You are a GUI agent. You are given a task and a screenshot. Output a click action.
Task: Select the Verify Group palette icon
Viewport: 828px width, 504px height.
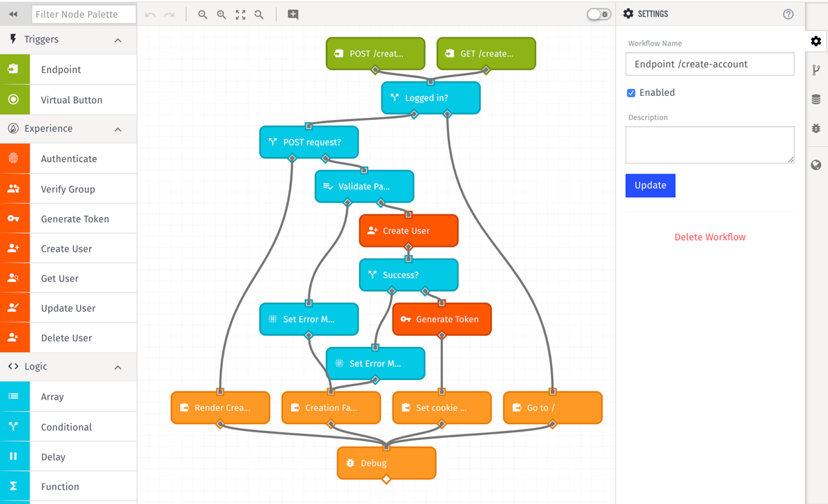pos(14,189)
